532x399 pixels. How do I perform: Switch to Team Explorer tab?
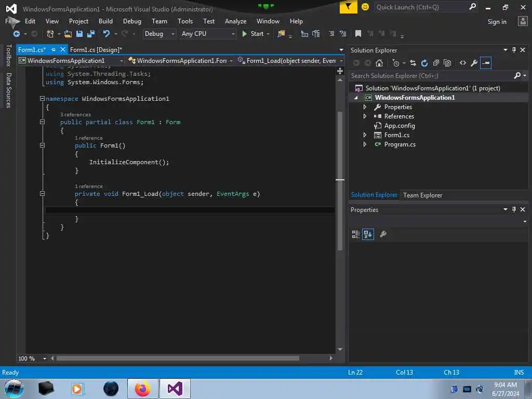click(x=422, y=195)
